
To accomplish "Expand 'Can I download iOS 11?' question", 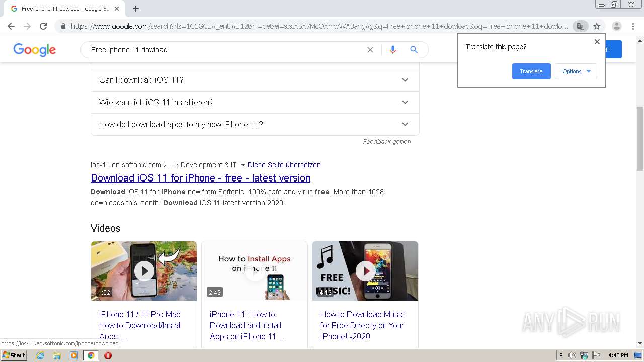I will pyautogui.click(x=255, y=80).
